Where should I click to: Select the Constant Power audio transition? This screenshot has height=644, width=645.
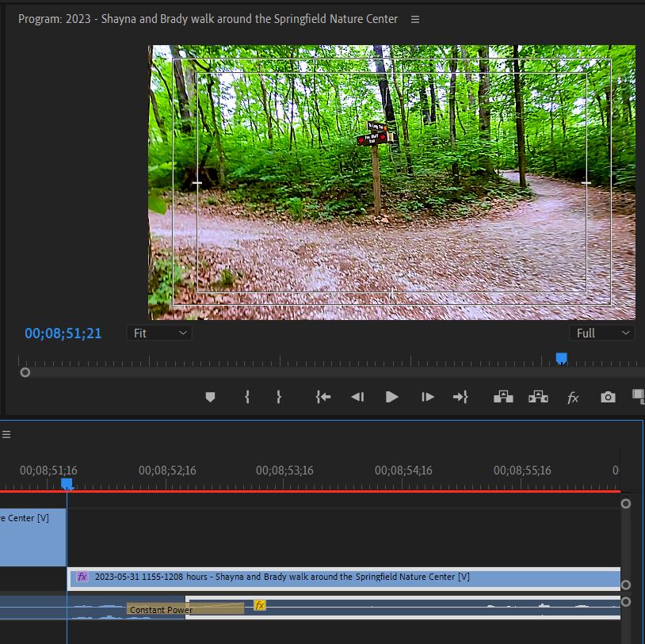click(x=185, y=609)
